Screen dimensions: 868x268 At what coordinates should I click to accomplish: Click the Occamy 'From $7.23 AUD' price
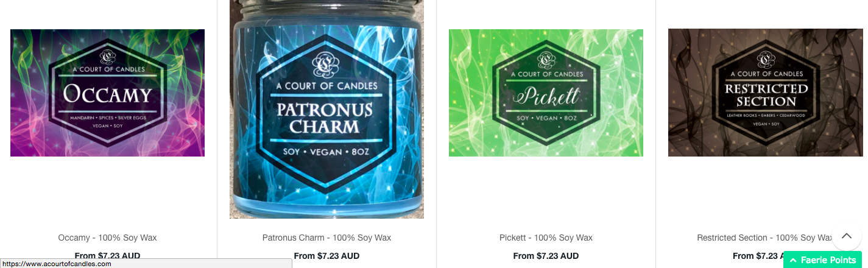tap(107, 256)
